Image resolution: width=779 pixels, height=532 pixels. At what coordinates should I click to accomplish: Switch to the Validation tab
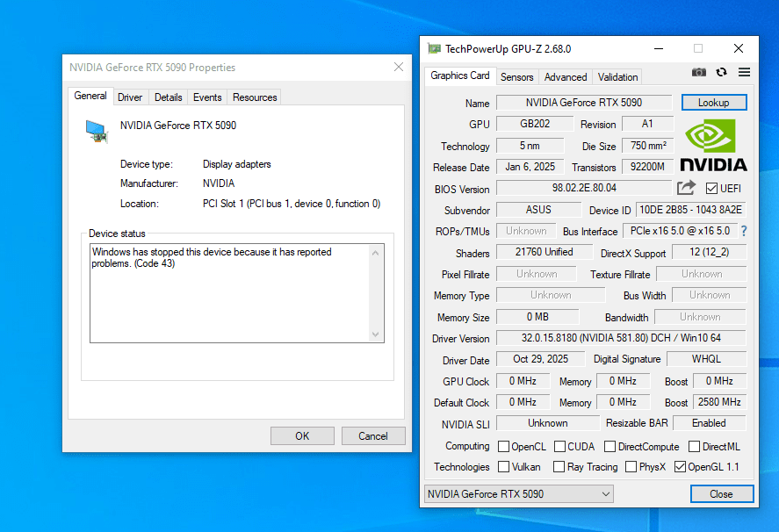pyautogui.click(x=617, y=77)
